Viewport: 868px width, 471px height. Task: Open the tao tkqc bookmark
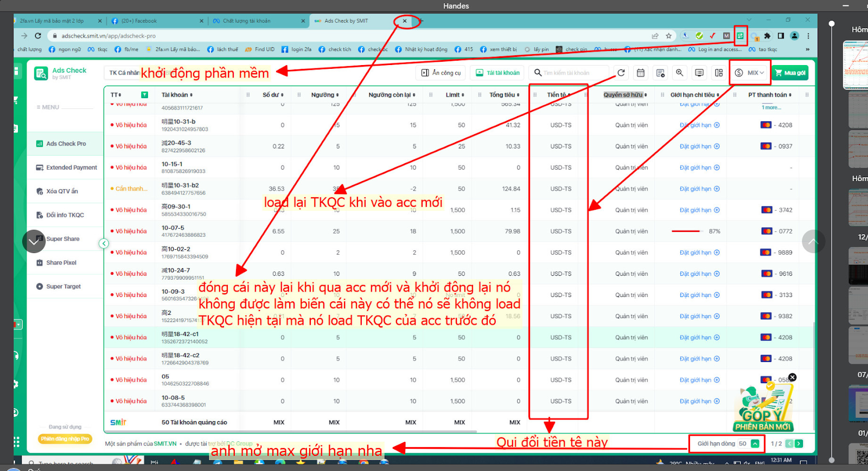tap(763, 49)
